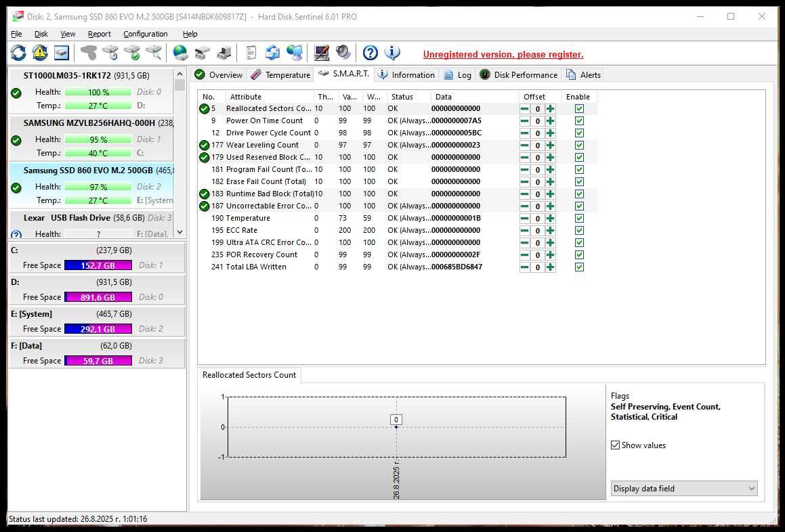Click the Attribute column header
The image size is (785, 532).
point(270,97)
